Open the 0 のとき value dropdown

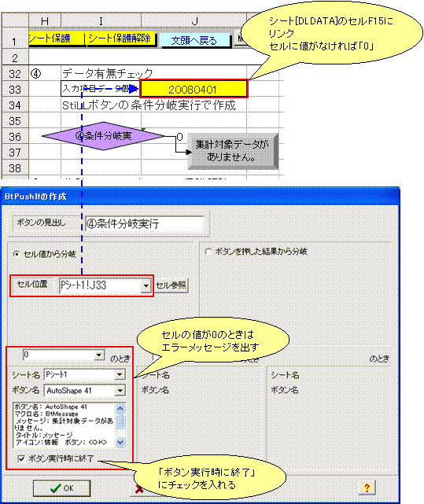99,355
